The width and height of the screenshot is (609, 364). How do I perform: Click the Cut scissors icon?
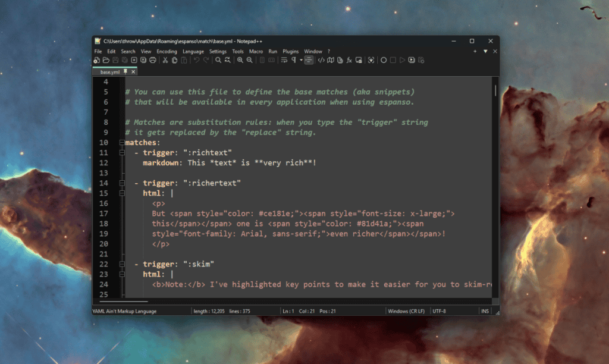tap(165, 60)
